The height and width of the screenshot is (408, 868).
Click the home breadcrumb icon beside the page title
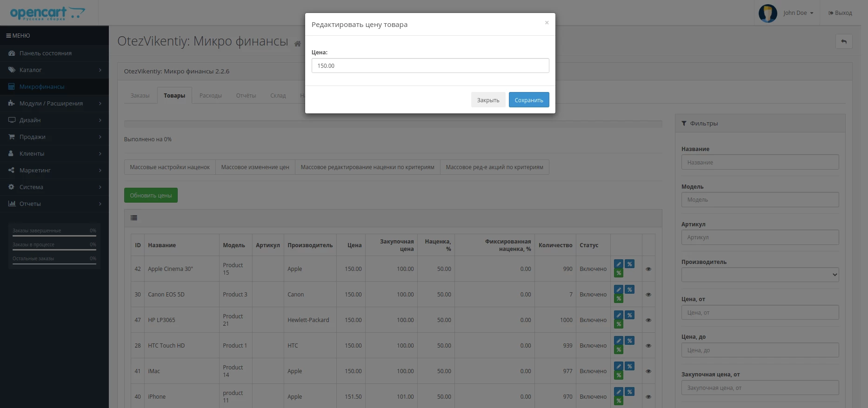[297, 44]
